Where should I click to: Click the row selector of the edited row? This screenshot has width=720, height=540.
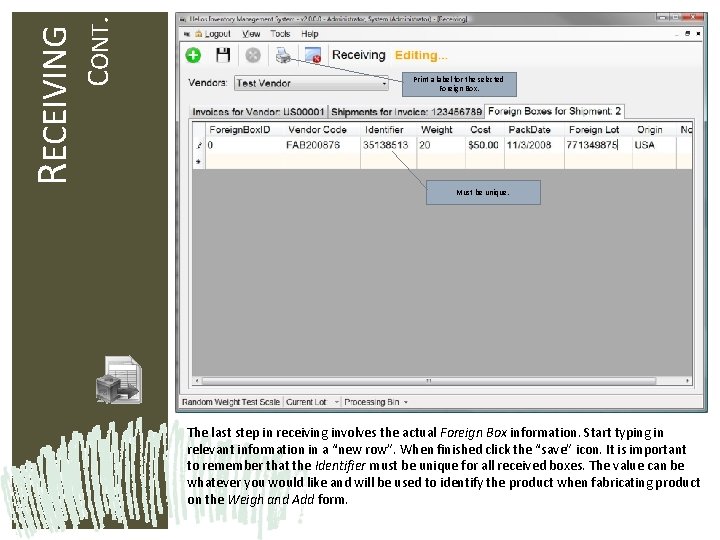pos(199,145)
